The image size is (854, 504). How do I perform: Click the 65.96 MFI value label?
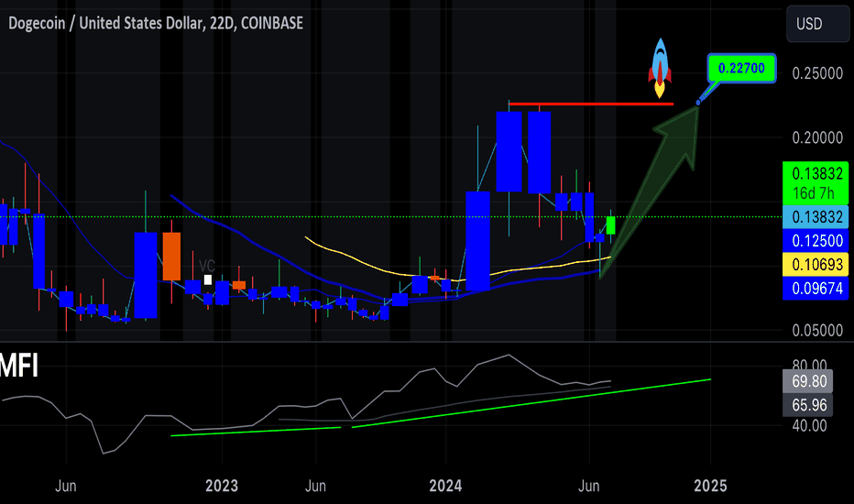point(807,405)
